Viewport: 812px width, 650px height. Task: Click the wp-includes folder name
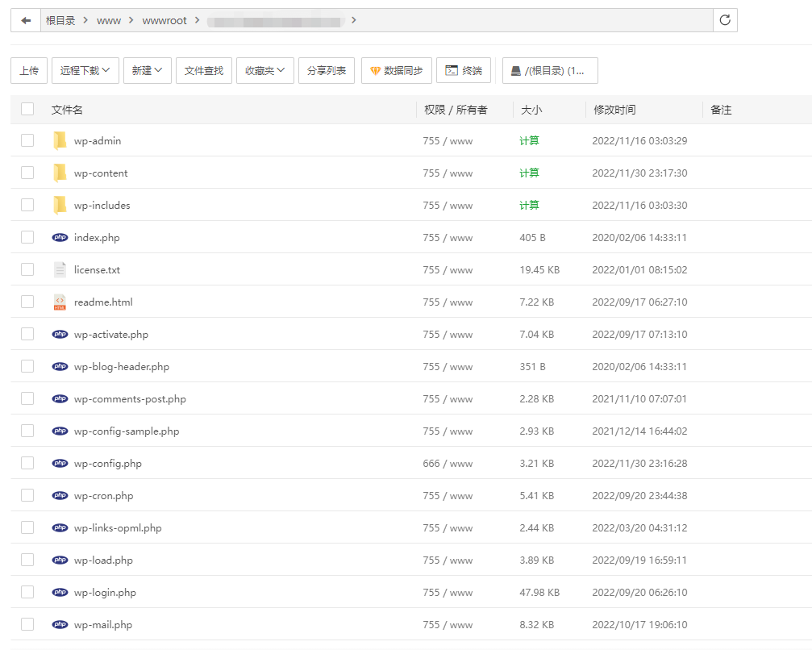point(102,206)
